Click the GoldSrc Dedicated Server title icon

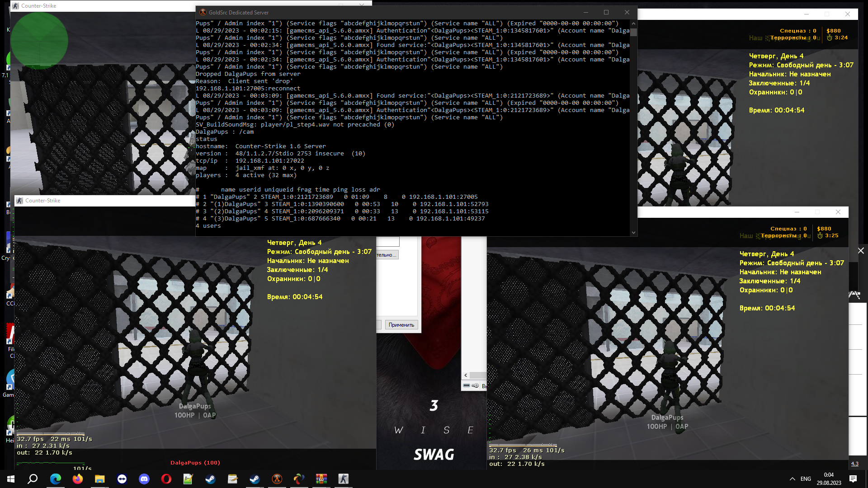(203, 12)
